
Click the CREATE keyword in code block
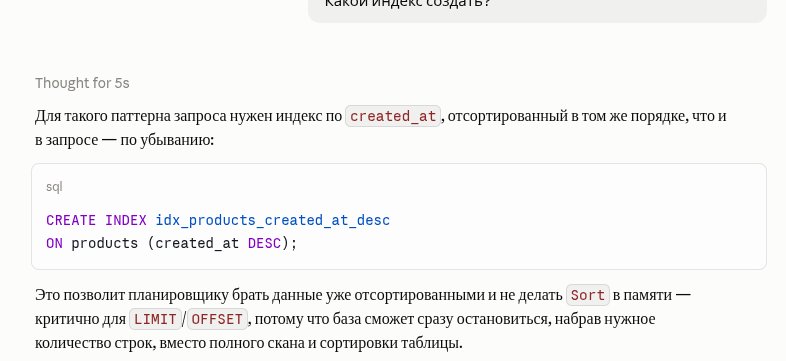tap(71, 221)
